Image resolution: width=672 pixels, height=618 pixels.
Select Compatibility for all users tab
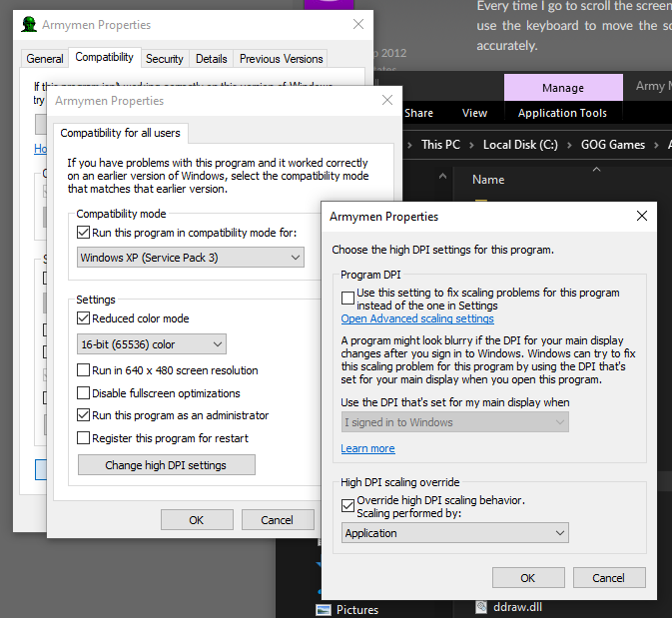point(120,133)
